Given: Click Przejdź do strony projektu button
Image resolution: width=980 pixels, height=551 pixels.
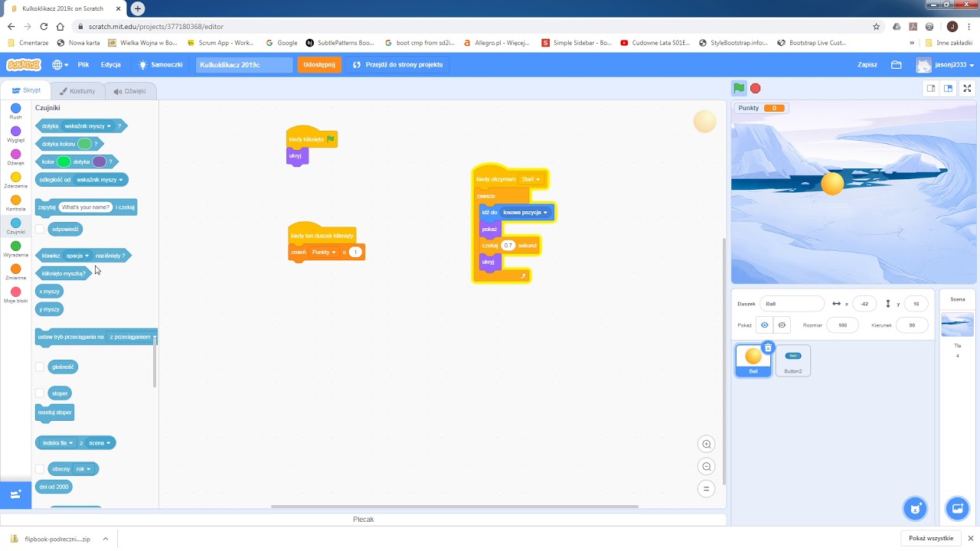Looking at the screenshot, I should tap(398, 65).
